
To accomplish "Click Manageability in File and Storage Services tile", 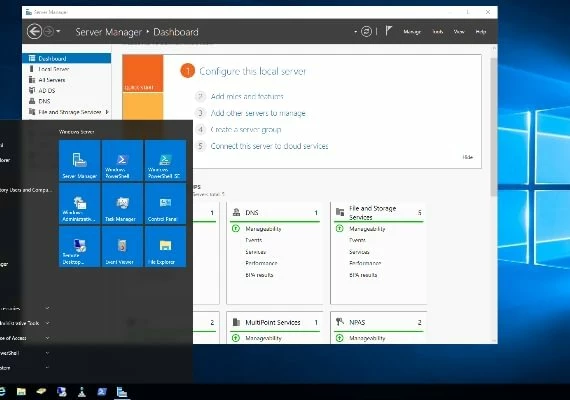I will click(367, 229).
